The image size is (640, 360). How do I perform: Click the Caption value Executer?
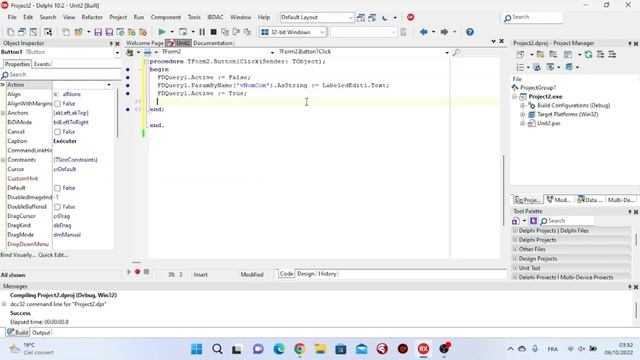point(65,141)
